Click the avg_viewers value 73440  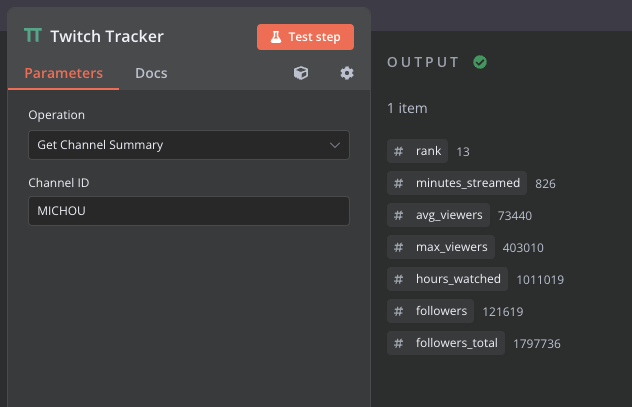click(x=514, y=216)
